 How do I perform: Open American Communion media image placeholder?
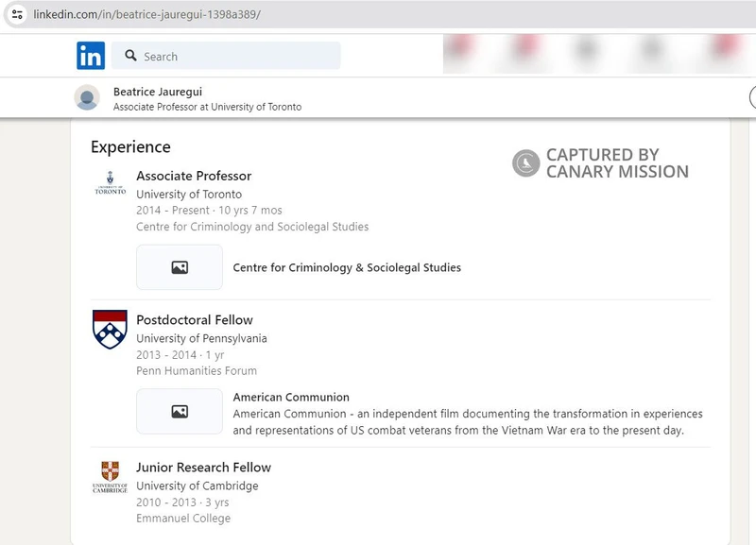coord(180,412)
